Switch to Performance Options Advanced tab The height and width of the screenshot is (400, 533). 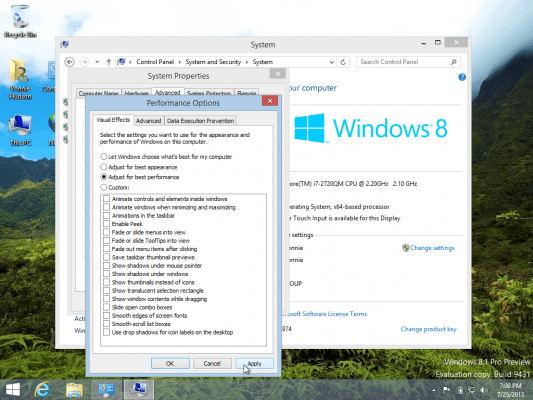[149, 121]
